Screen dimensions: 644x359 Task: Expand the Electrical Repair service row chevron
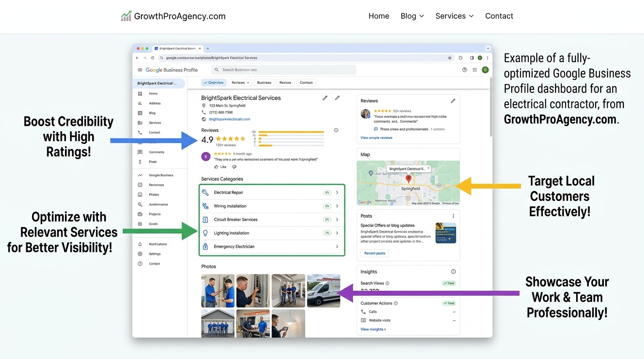pos(337,193)
